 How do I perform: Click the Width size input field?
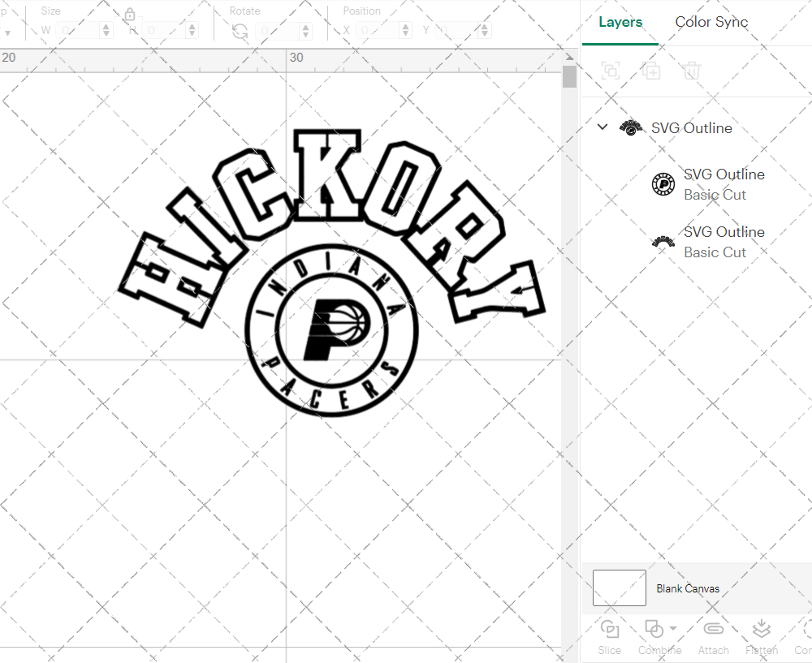[x=78, y=31]
